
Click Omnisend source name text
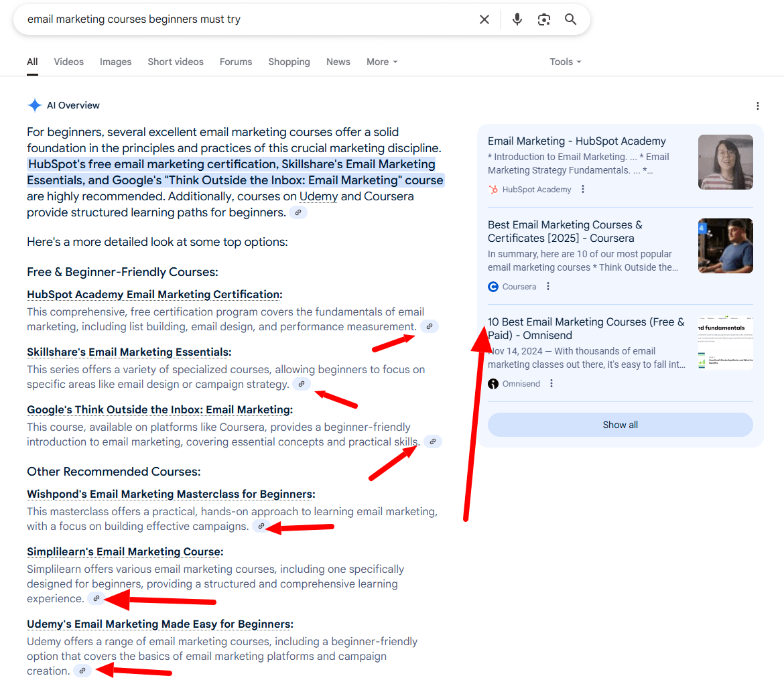pos(521,383)
